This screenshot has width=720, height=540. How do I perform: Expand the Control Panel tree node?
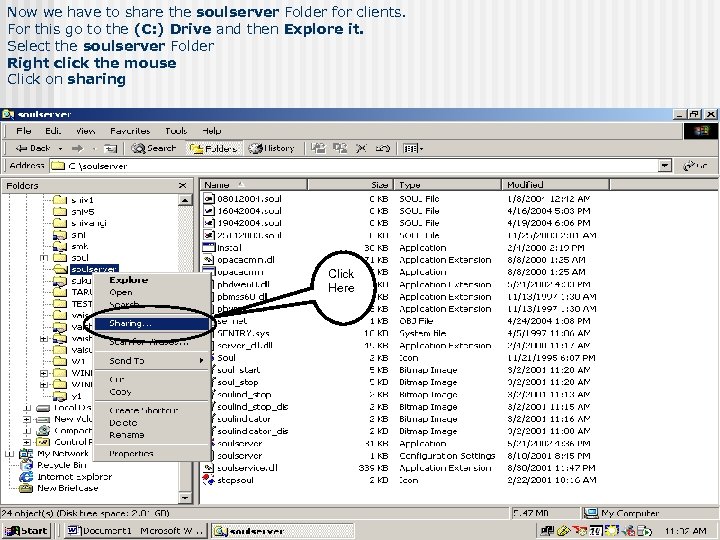coord(27,442)
